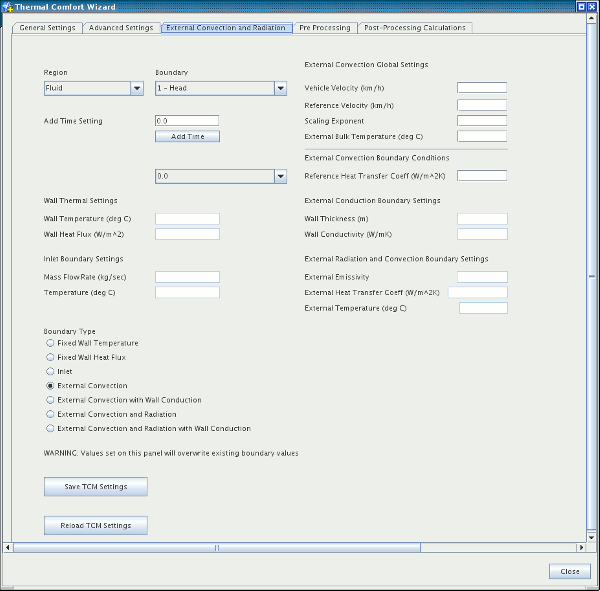Click Reload TCM Settings button
600x591 pixels.
(96, 525)
